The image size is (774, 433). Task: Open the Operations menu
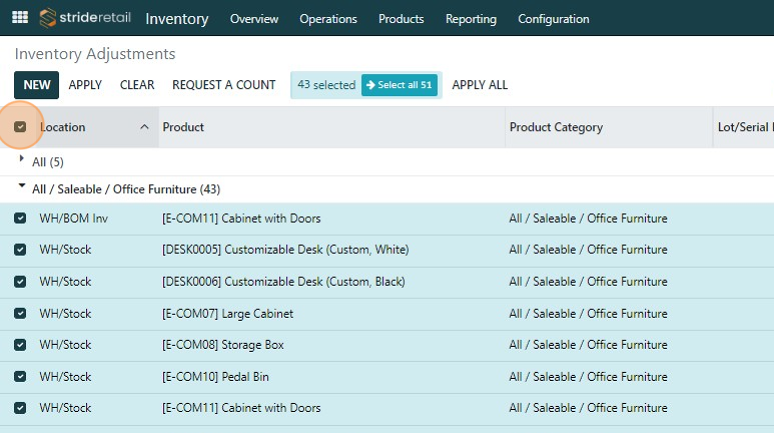coord(328,19)
